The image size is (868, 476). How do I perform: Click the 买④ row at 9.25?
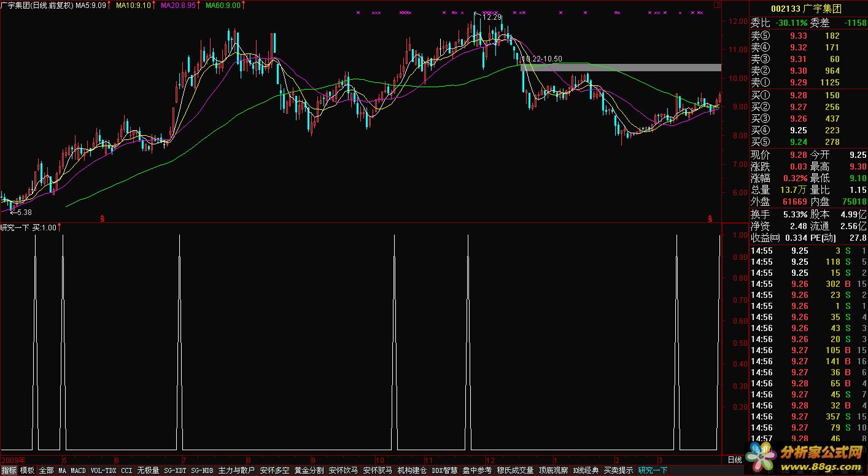[x=808, y=130]
